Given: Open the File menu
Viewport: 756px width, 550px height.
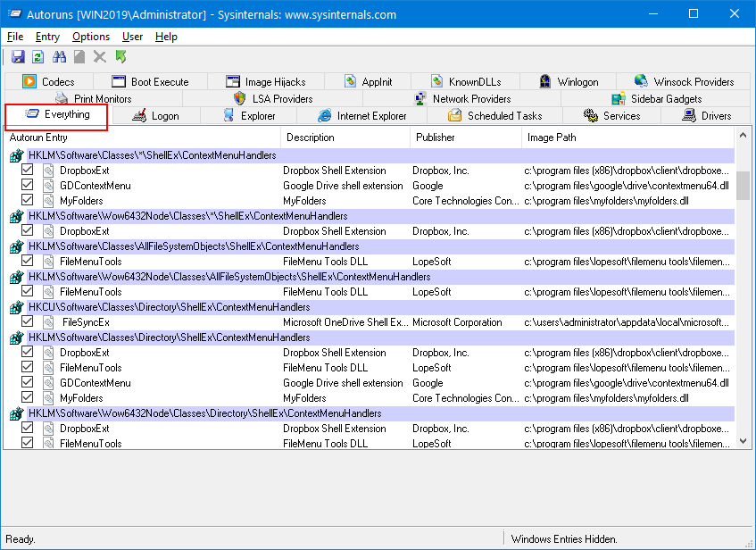Looking at the screenshot, I should click(x=15, y=37).
